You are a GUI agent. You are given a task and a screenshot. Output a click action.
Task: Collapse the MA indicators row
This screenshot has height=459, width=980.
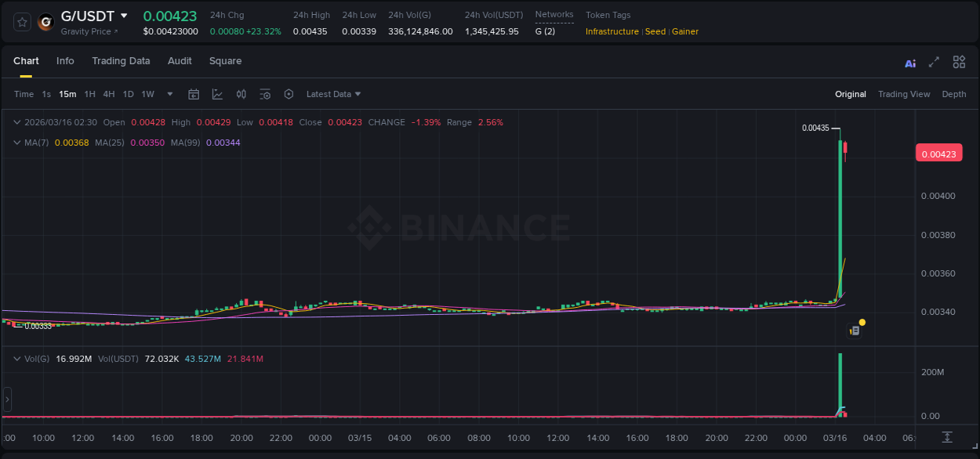pos(16,144)
